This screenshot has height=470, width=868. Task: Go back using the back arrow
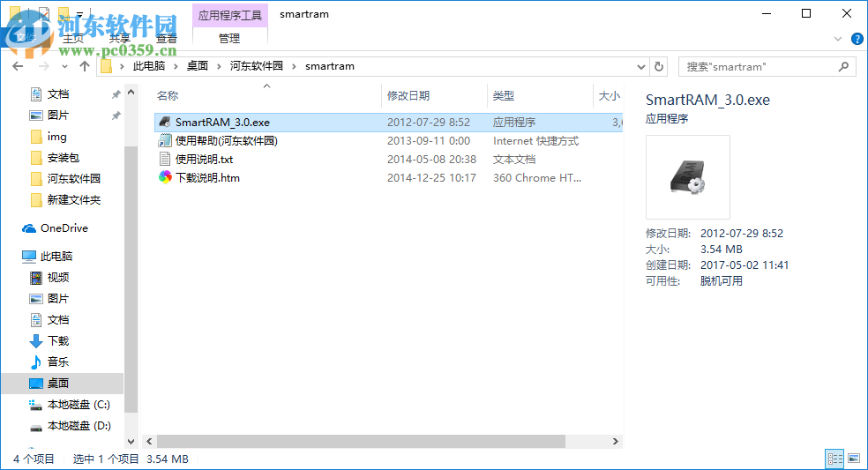(18, 66)
